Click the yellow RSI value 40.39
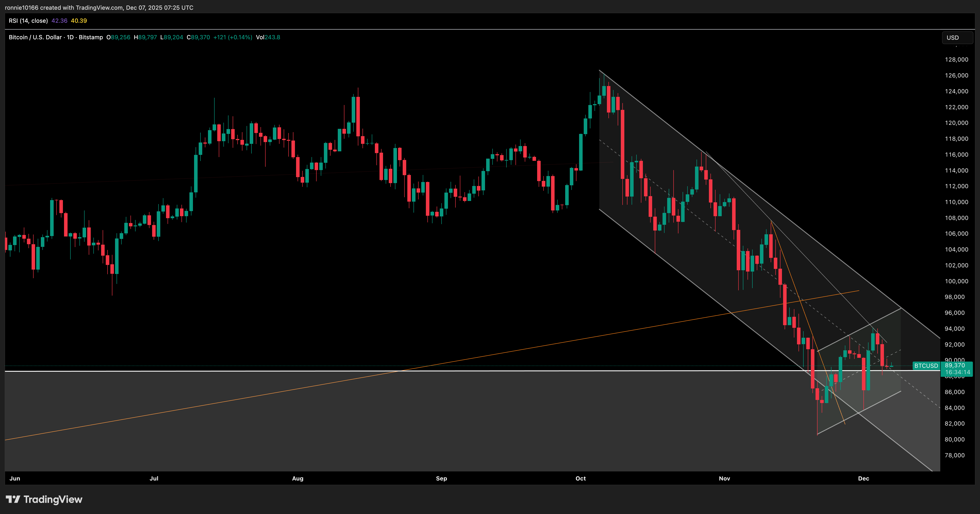This screenshot has width=980, height=514. coord(79,21)
